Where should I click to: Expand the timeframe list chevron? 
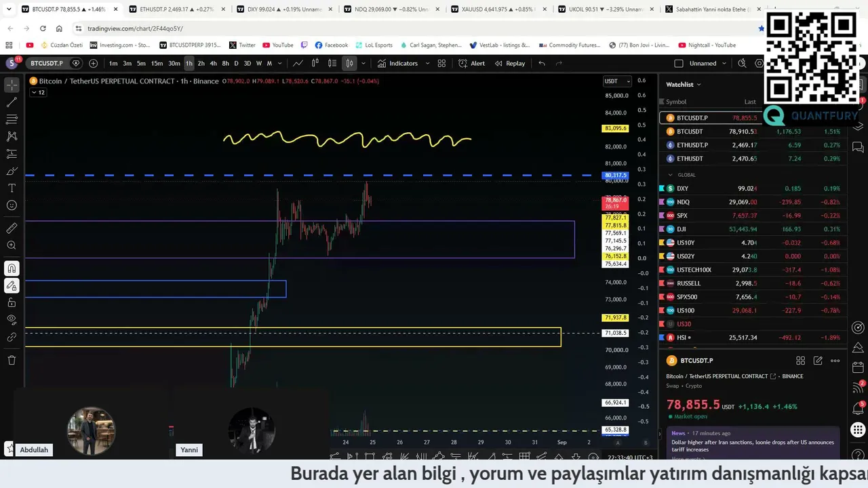pyautogui.click(x=280, y=63)
